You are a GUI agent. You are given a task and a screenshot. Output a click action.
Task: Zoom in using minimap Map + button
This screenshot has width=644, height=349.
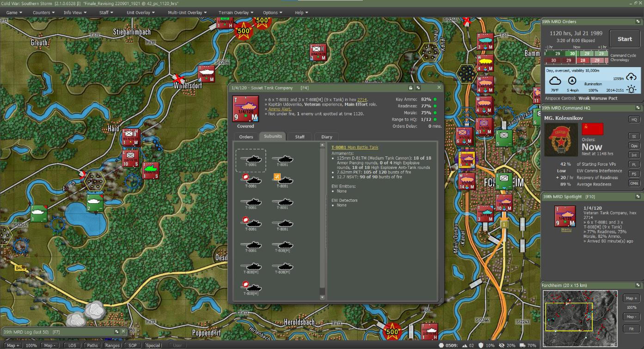631,298
